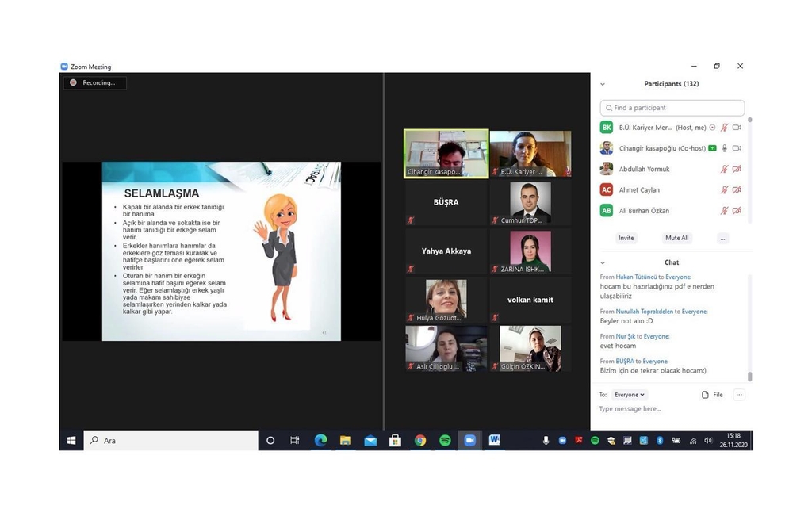Open File Explorer from the taskbar
812x509 pixels.
pos(346,440)
